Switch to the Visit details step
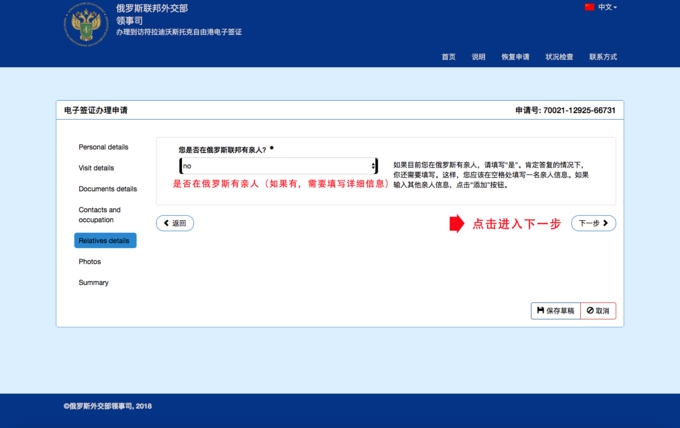680x428 pixels. [x=96, y=168]
